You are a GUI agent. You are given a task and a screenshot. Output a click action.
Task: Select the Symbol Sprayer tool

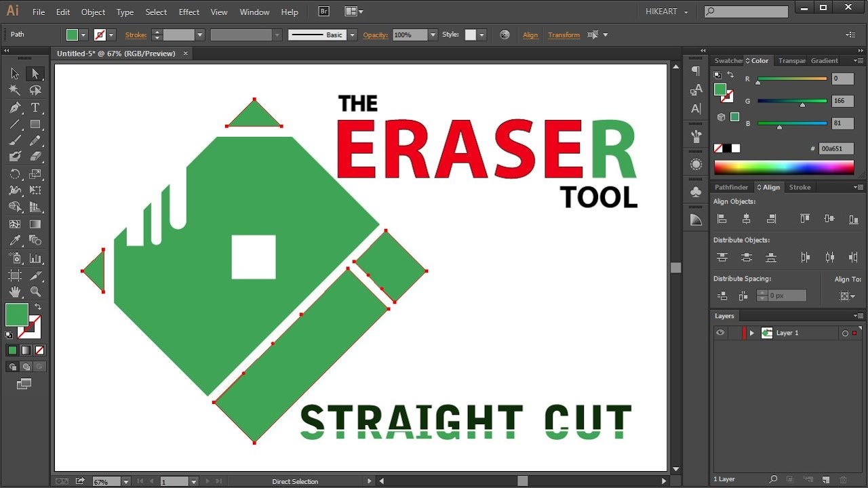(x=15, y=258)
